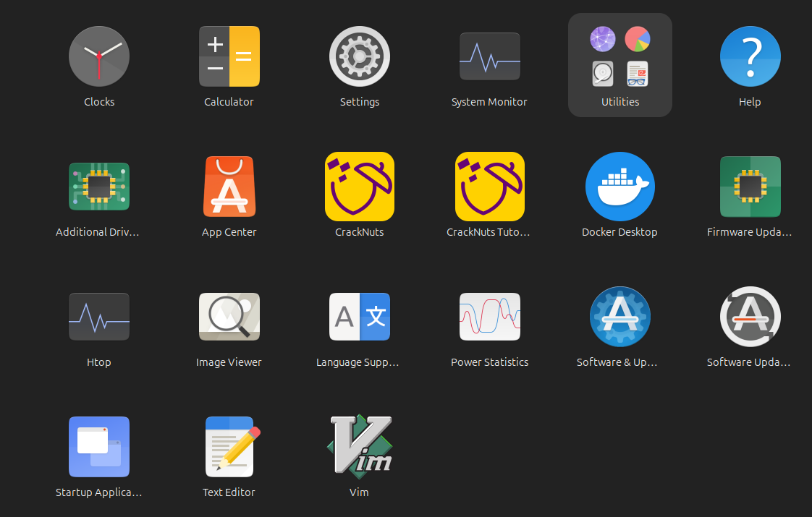Image resolution: width=812 pixels, height=517 pixels.
Task: Launch the Calculator application
Action: pyautogui.click(x=229, y=56)
